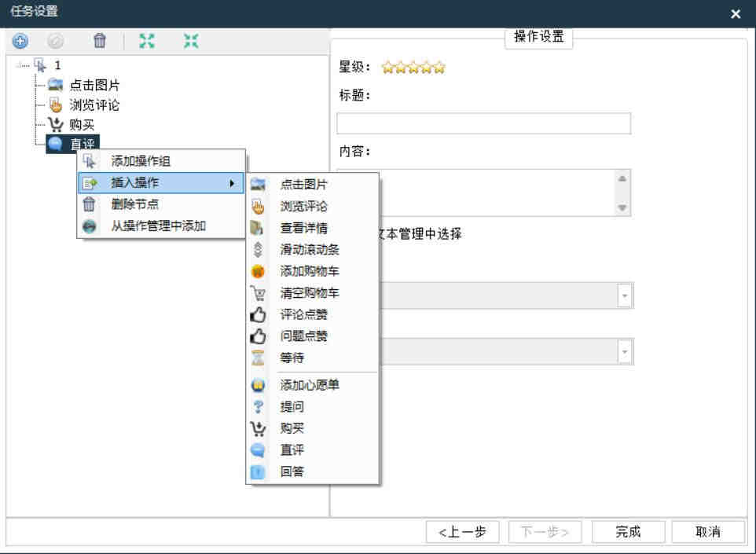Screen dimensions: 756x554
Task: Click the node 1 cursor icon
Action: [x=41, y=65]
